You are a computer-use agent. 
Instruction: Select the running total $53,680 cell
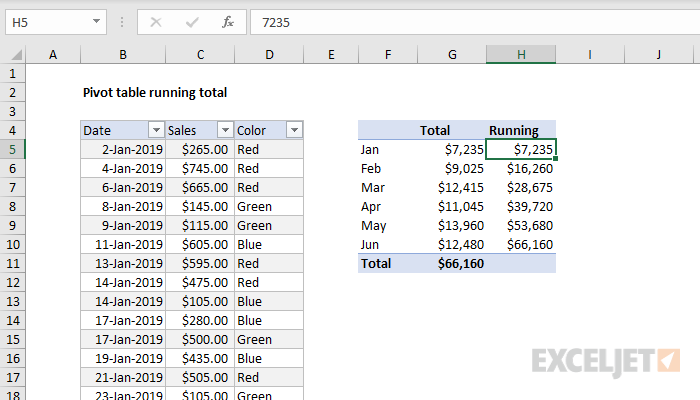click(521, 226)
